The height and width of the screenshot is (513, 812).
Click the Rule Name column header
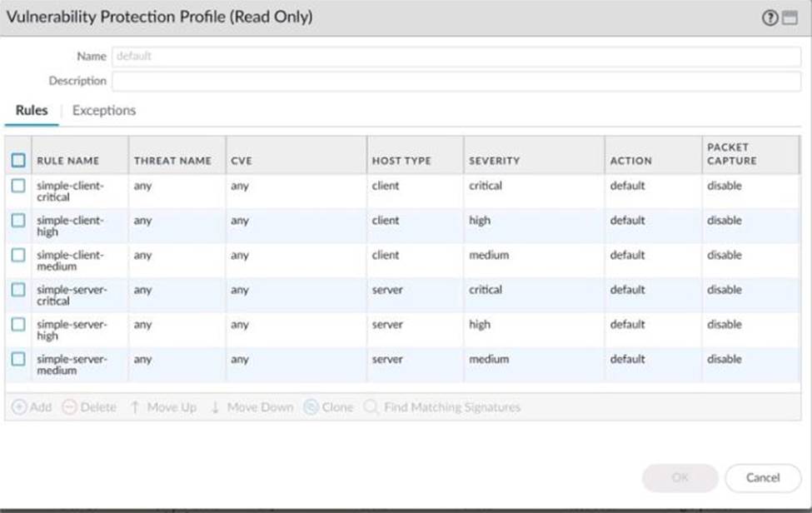pyautogui.click(x=67, y=160)
